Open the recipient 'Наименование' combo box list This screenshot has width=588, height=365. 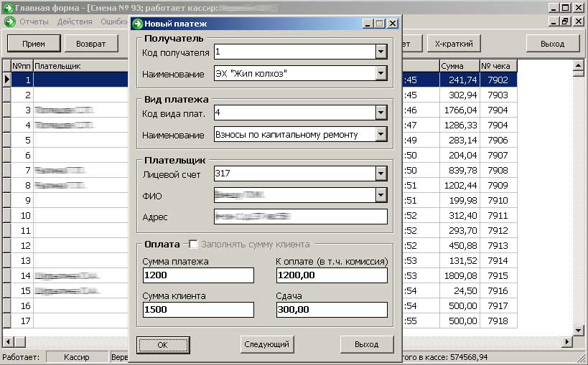click(381, 74)
